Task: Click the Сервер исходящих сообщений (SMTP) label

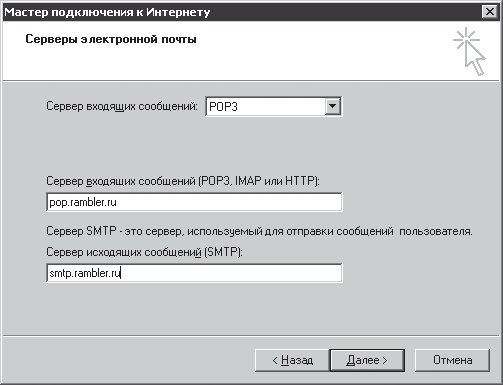Action: (x=144, y=252)
